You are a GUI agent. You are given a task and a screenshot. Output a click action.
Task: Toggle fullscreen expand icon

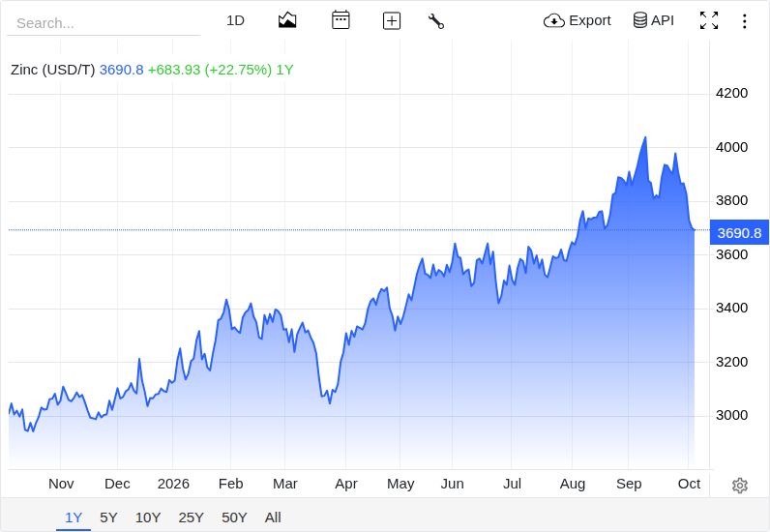(709, 20)
